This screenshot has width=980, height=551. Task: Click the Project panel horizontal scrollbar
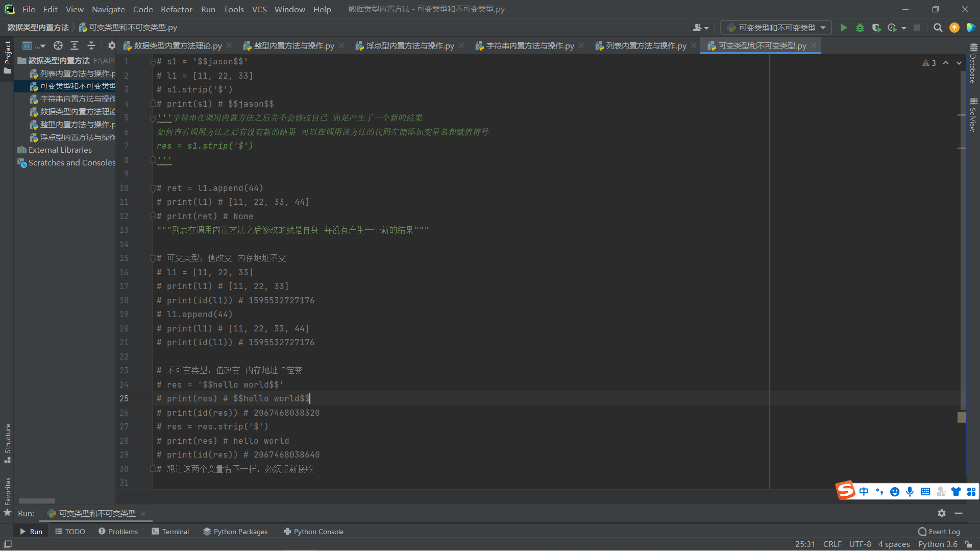37,501
